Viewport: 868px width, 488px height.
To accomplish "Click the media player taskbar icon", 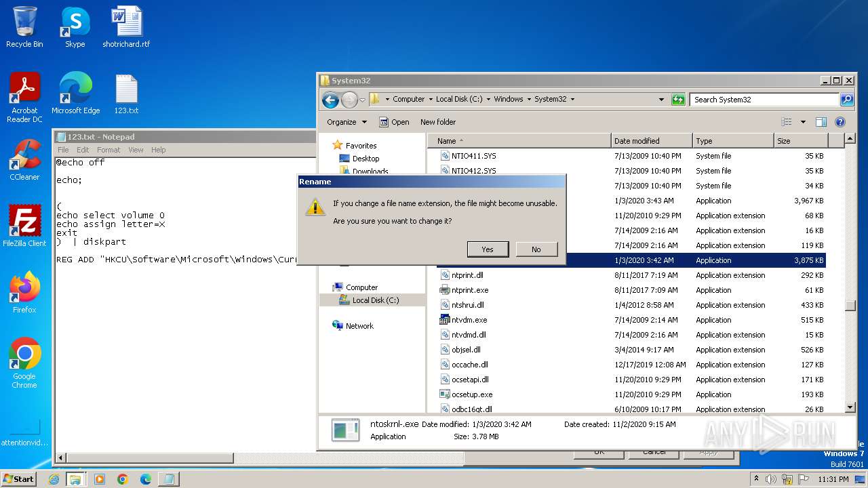I will click(100, 479).
